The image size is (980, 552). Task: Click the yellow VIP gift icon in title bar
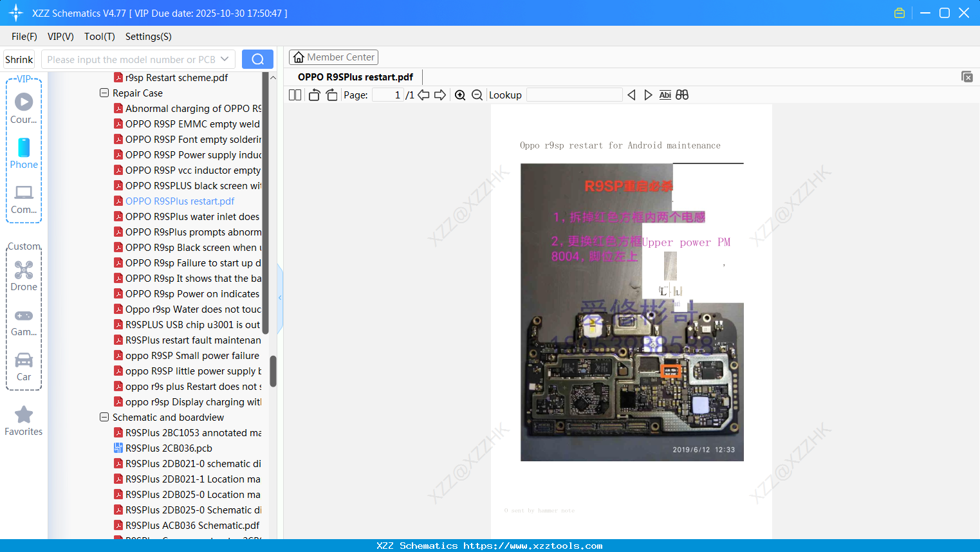point(900,13)
